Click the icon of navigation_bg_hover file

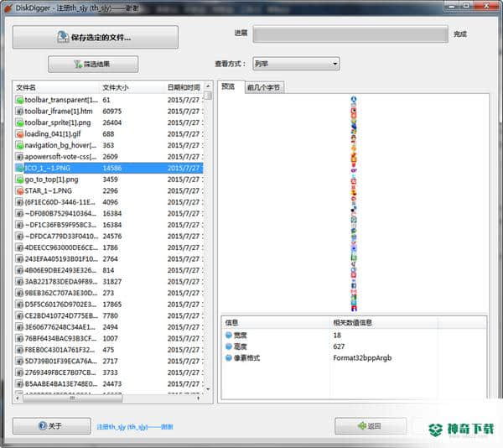[x=19, y=145]
